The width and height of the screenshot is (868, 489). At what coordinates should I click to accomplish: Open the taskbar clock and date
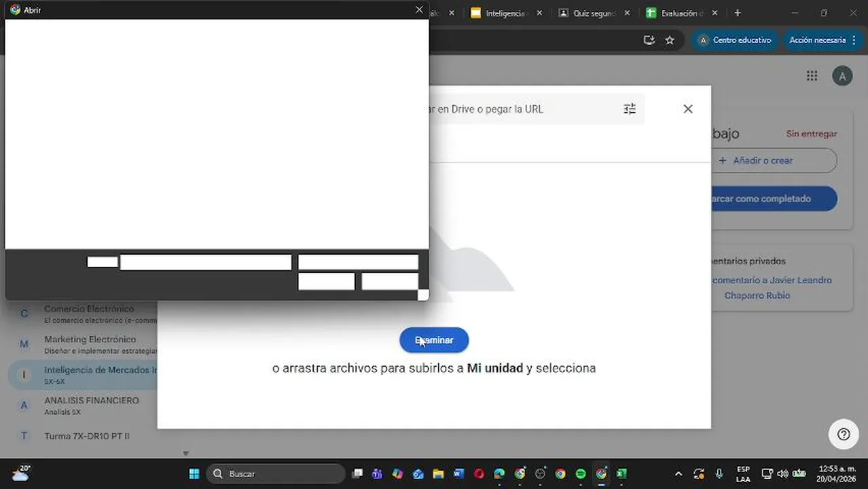[837, 473]
